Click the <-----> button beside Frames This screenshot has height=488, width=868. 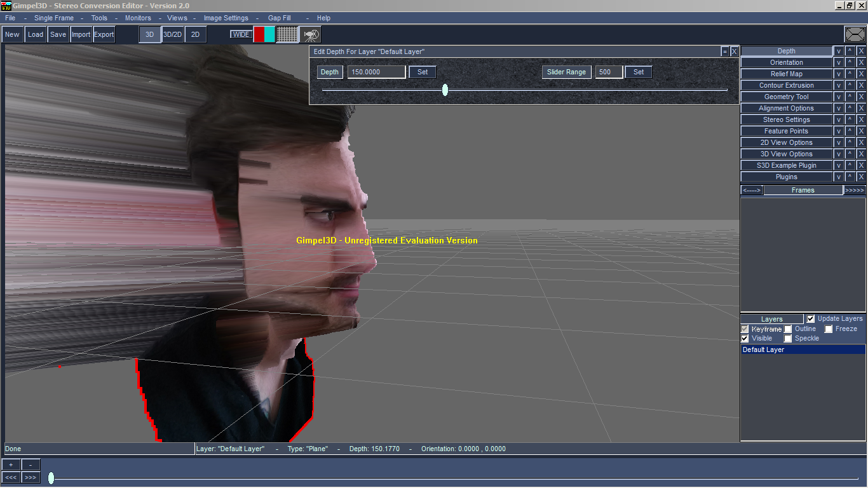(x=752, y=190)
